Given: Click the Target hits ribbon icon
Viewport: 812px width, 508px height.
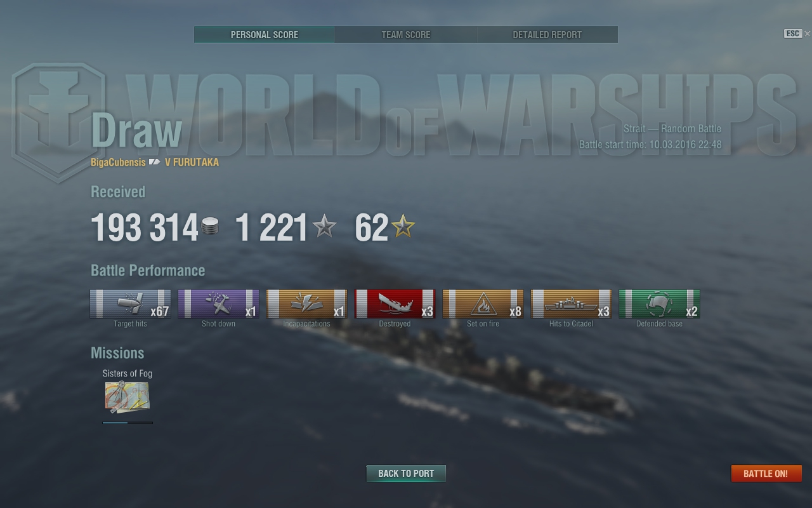Looking at the screenshot, I should pyautogui.click(x=130, y=304).
